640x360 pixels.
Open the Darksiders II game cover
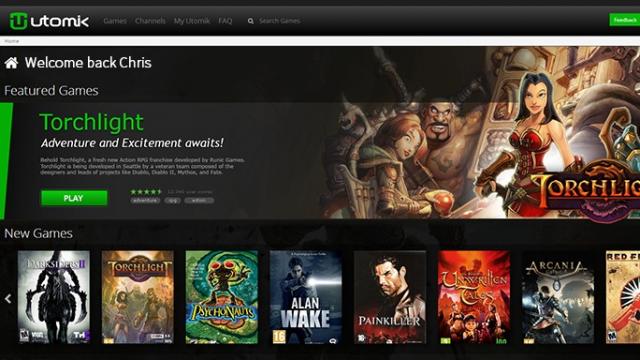point(53,297)
